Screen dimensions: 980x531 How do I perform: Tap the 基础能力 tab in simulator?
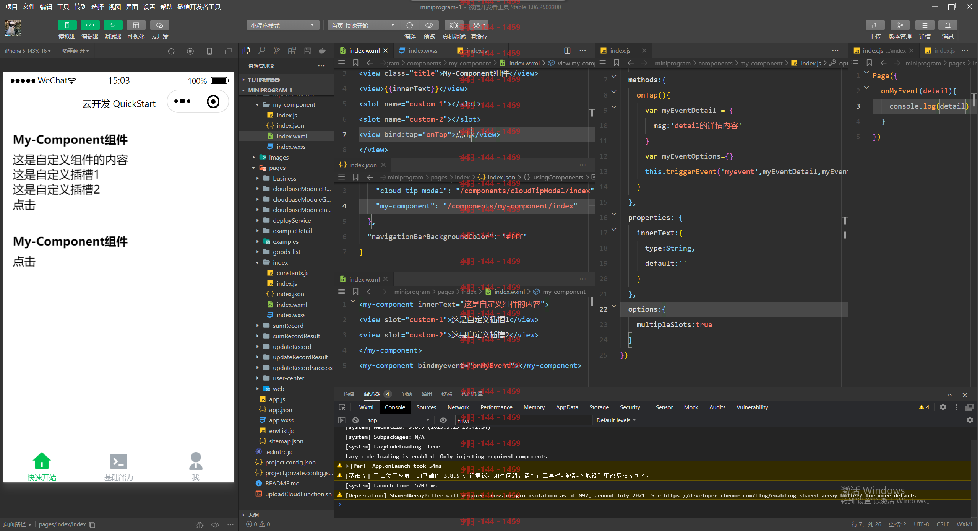119,467
